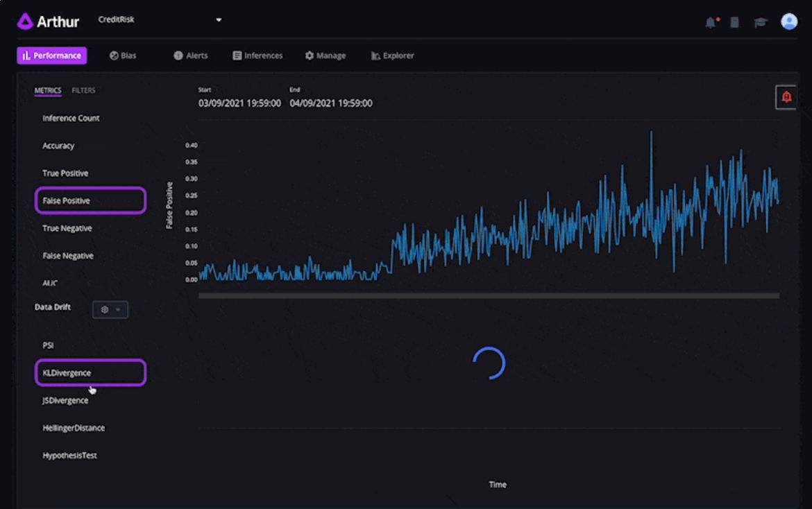Click the False Positive y-axis label
This screenshot has width=812, height=509.
click(x=169, y=205)
